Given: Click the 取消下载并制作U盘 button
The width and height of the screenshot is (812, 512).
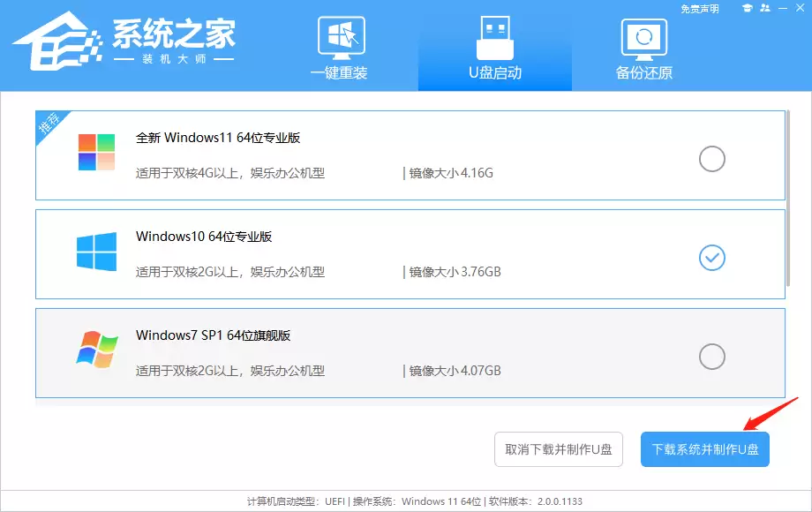Looking at the screenshot, I should pyautogui.click(x=559, y=448).
